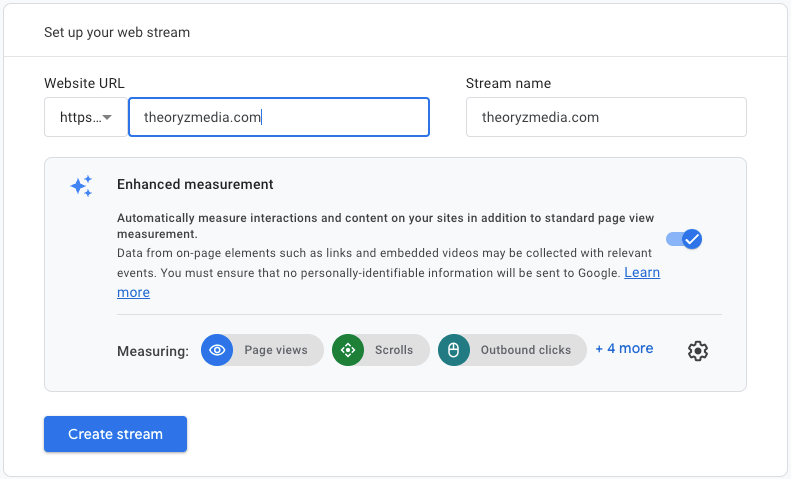Click the Page views eye icon
This screenshot has height=479, width=791.
click(x=217, y=350)
